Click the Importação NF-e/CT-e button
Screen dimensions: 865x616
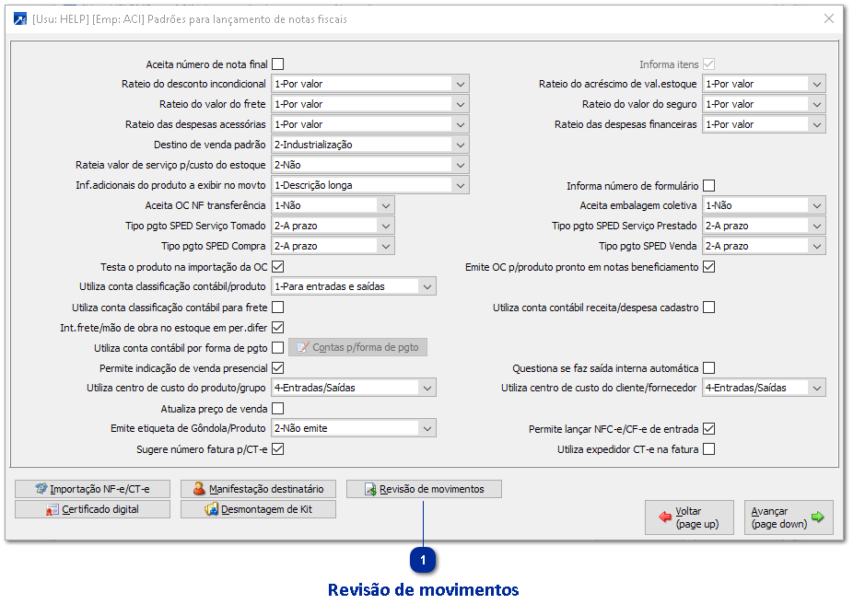click(92, 489)
